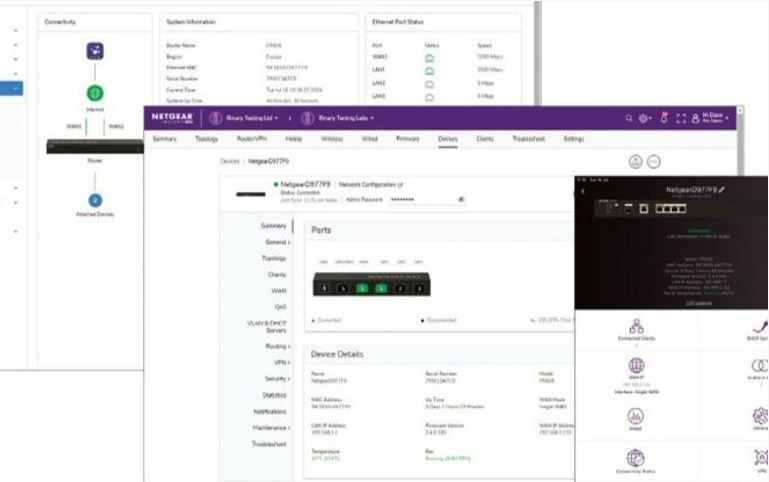Click WAN1 port status icon in background window
Image resolution: width=769 pixels, height=482 pixels.
tap(429, 58)
